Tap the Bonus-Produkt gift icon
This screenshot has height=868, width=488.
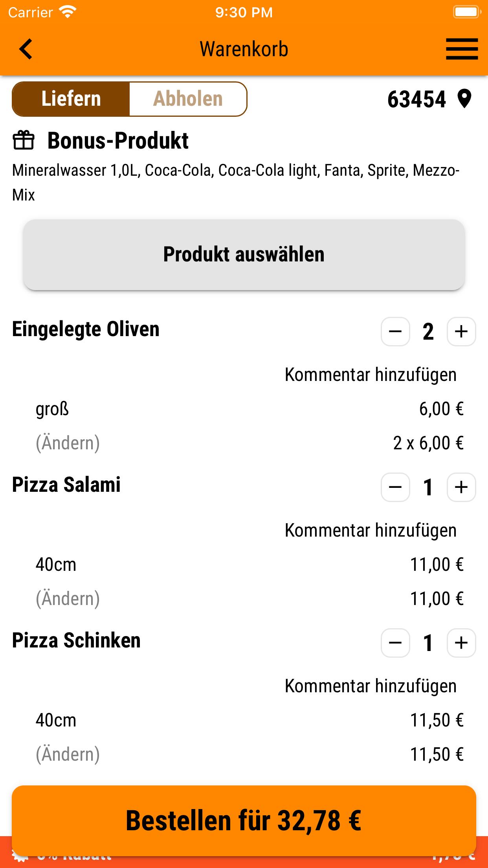pyautogui.click(x=24, y=140)
